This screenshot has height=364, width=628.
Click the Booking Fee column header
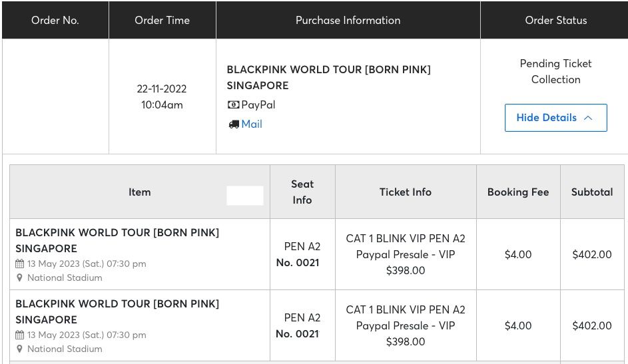[518, 192]
